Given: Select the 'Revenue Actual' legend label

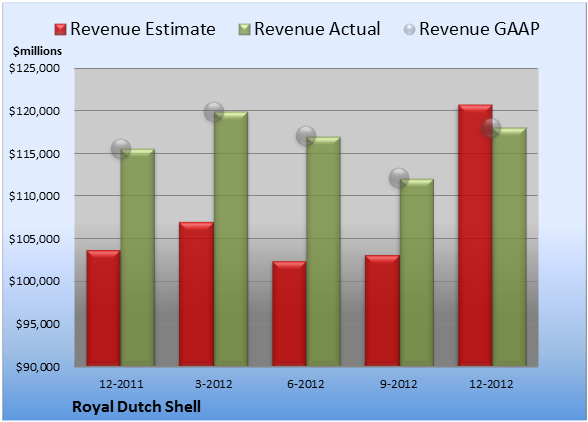Looking at the screenshot, I should coord(317,29).
